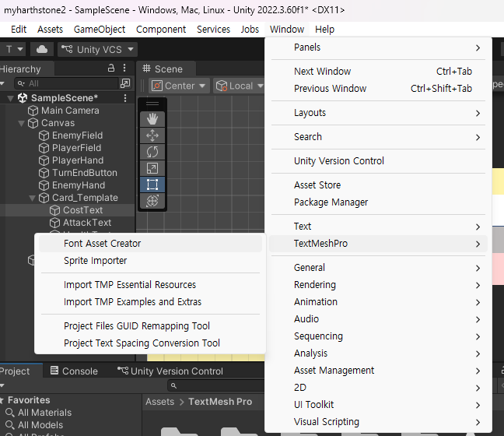This screenshot has height=436, width=504.
Task: Choose Import TMP Essential Resources
Action: point(150,285)
